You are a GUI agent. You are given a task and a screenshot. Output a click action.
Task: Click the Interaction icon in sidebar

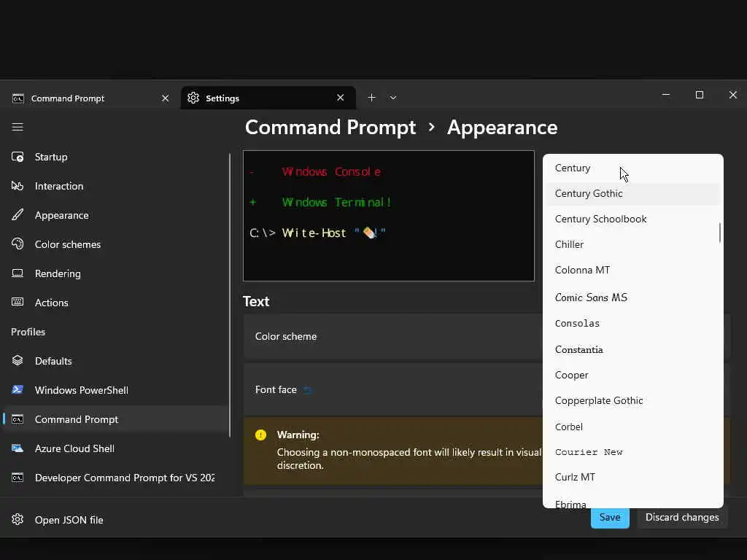click(18, 186)
